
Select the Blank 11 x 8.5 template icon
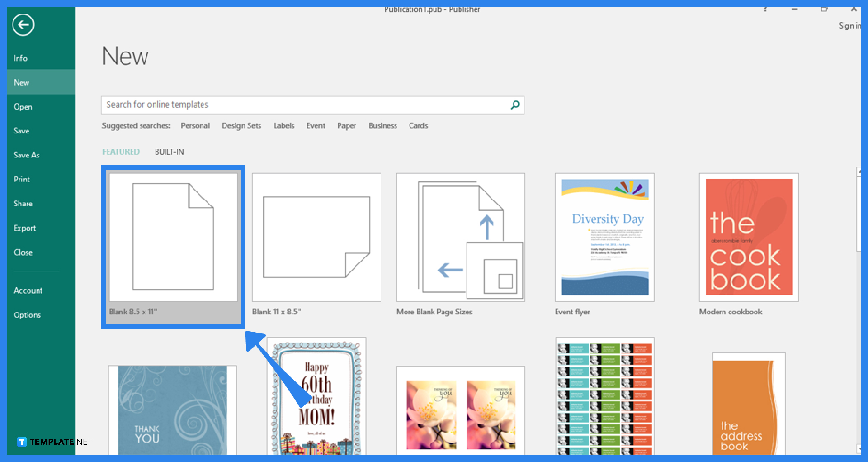pos(316,237)
